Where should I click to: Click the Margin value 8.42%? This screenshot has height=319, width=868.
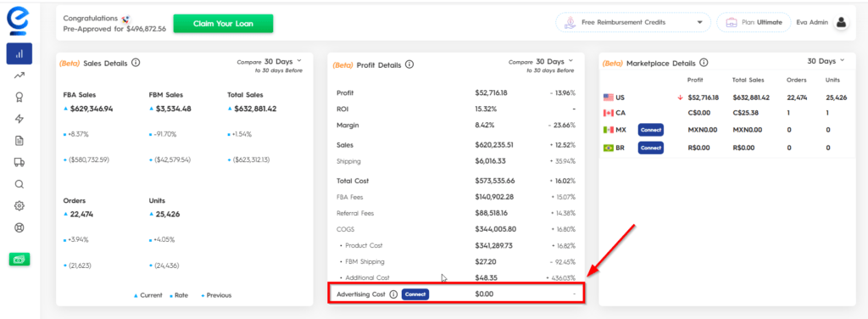485,126
